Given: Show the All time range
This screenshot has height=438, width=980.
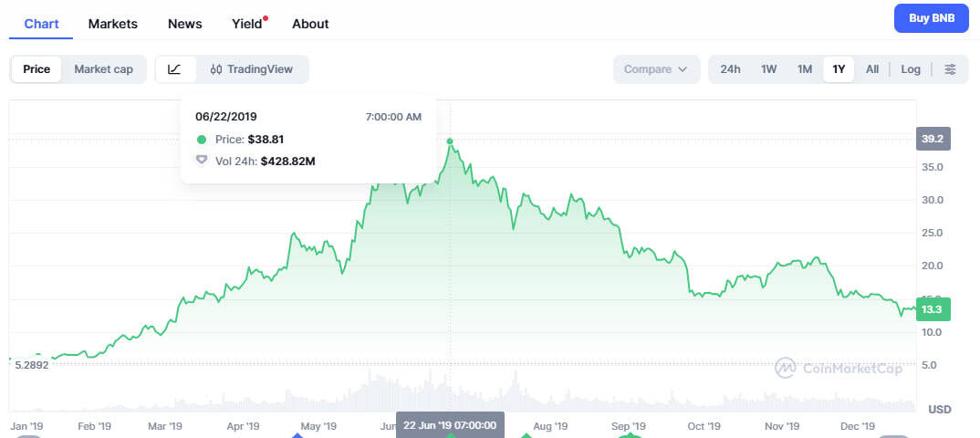Looking at the screenshot, I should pyautogui.click(x=872, y=69).
